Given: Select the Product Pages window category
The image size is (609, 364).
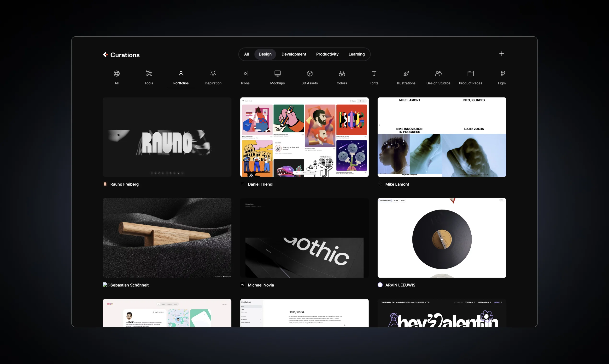Looking at the screenshot, I should 470,74.
